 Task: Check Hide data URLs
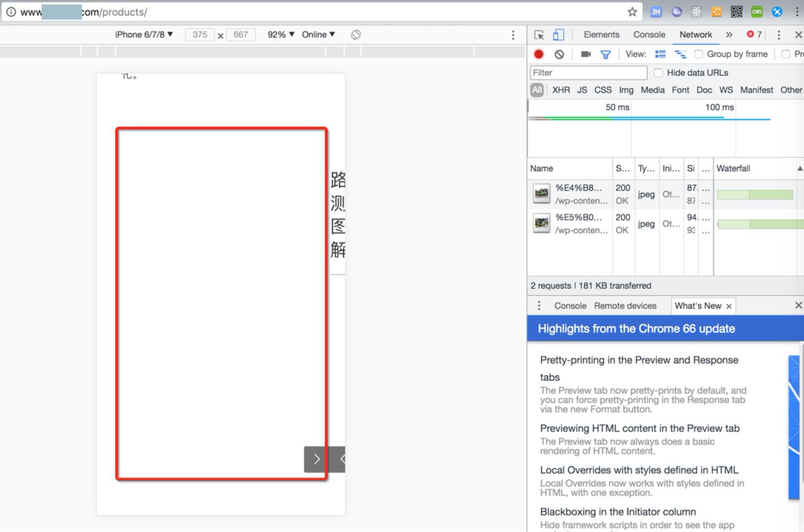click(x=658, y=73)
